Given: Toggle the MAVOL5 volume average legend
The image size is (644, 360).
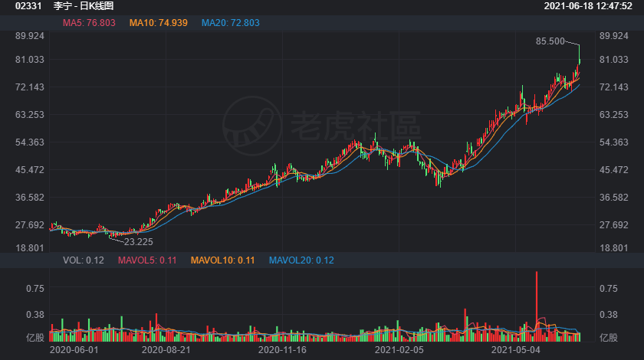Looking at the screenshot, I should coord(147,260).
